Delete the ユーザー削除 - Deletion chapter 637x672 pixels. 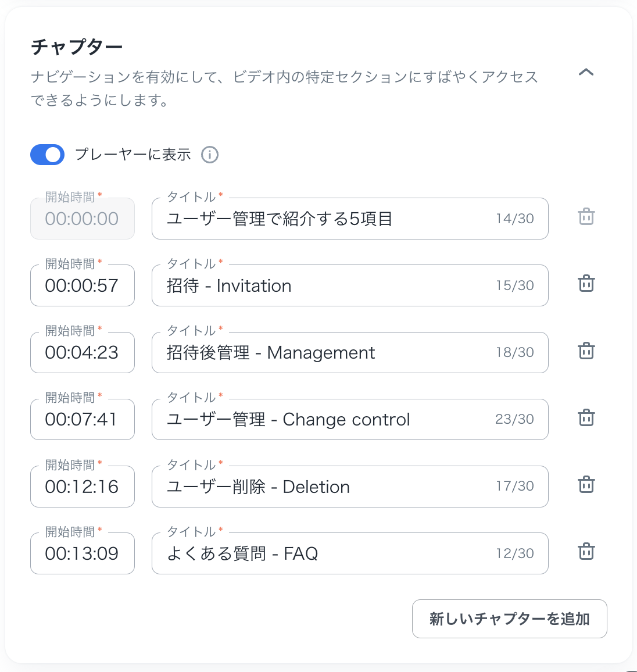[x=586, y=485]
